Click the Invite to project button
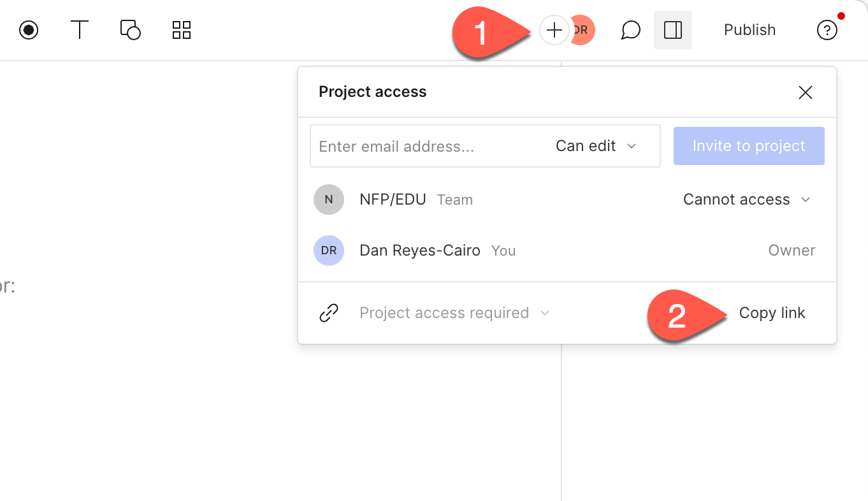The image size is (868, 501). pyautogui.click(x=748, y=146)
